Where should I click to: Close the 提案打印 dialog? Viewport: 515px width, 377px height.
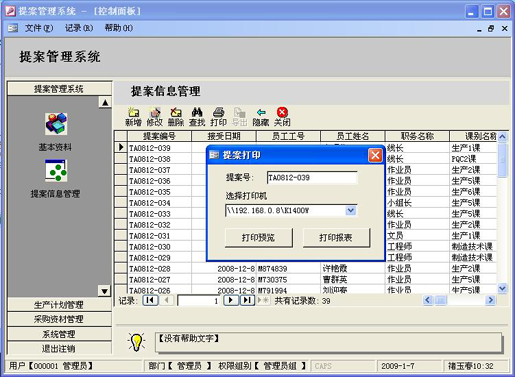(375, 155)
